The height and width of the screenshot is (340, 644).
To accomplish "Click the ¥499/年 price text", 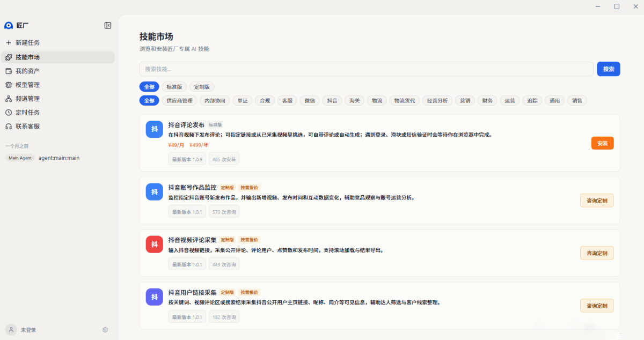I will pos(199,145).
